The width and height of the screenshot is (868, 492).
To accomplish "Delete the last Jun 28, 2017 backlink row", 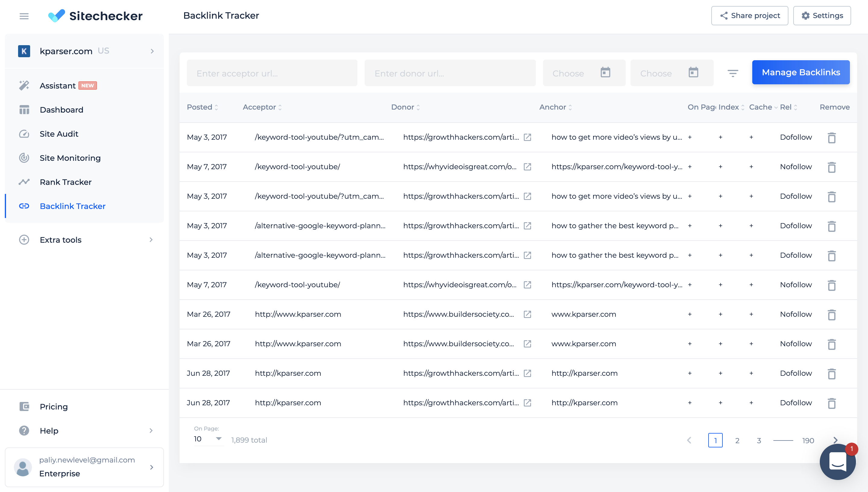I will point(832,403).
